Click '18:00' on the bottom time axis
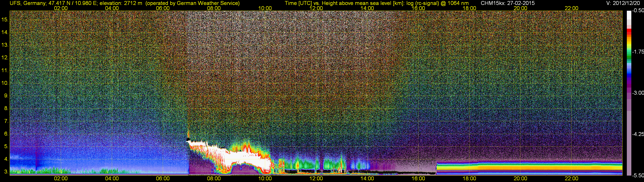 click(x=469, y=179)
